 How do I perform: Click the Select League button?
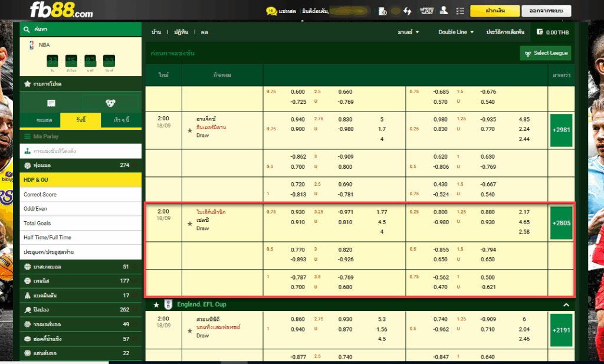(546, 53)
